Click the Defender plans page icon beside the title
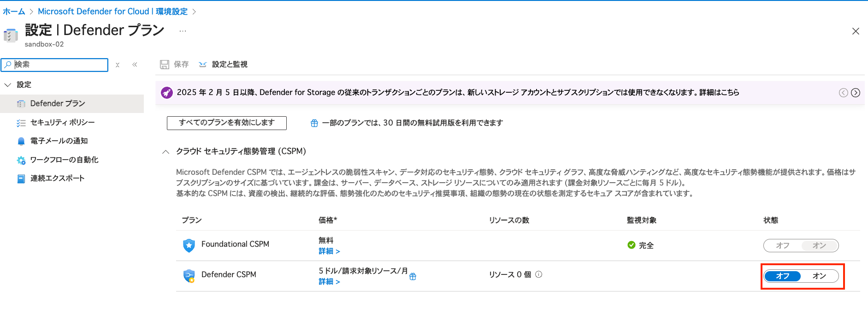The image size is (868, 309). (11, 35)
